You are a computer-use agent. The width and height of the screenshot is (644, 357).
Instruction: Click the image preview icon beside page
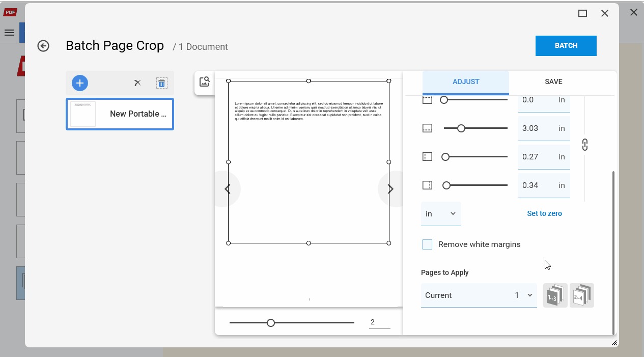[205, 82]
